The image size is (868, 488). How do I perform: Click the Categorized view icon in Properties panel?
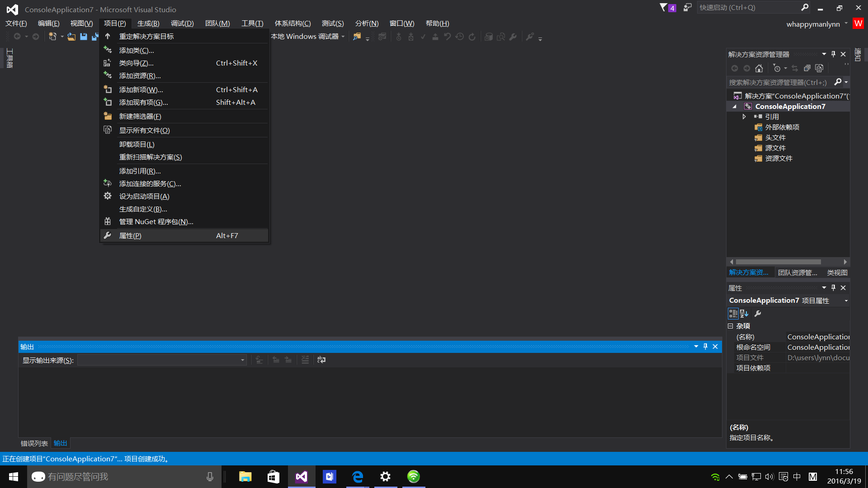pos(733,314)
